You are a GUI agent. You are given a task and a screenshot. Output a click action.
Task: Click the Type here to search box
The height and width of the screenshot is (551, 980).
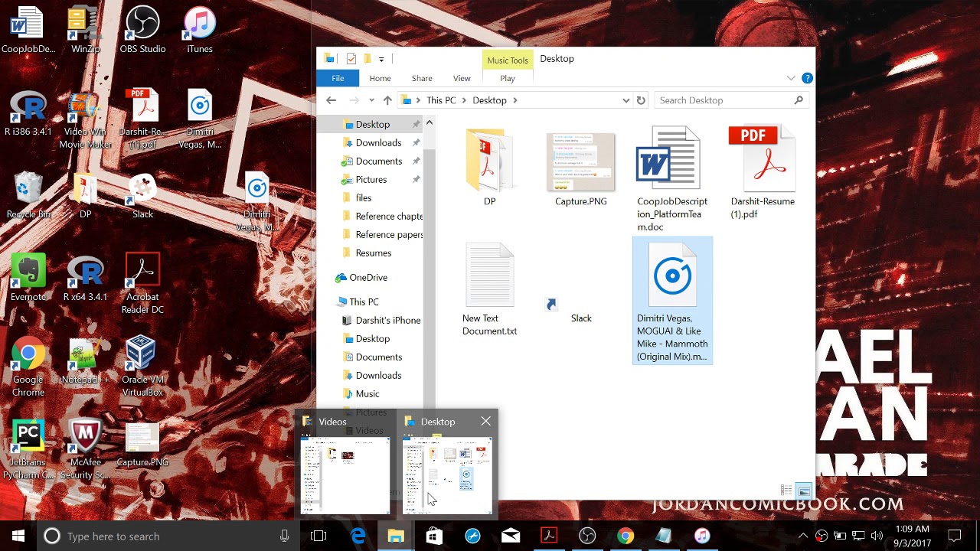[x=167, y=536]
